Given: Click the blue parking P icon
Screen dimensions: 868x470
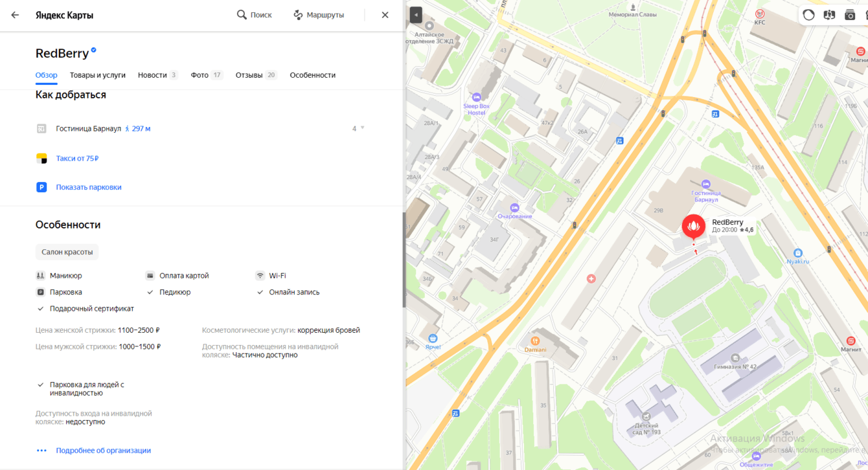Looking at the screenshot, I should click(x=41, y=187).
